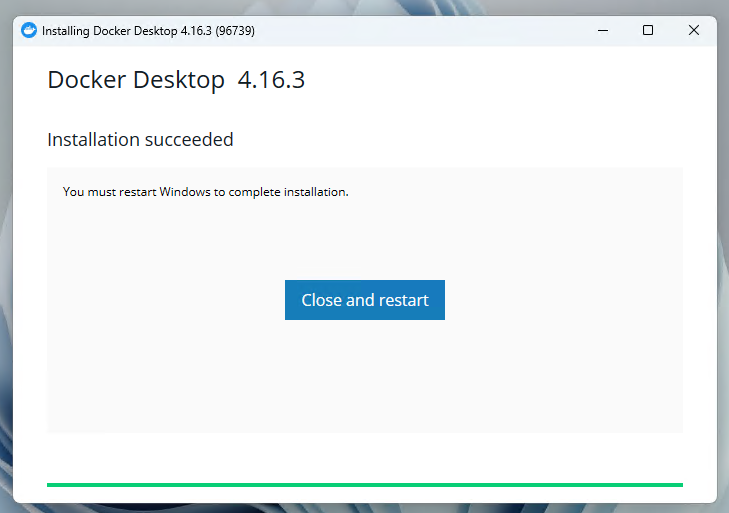Click the 'You must restart Windows' message

[205, 192]
